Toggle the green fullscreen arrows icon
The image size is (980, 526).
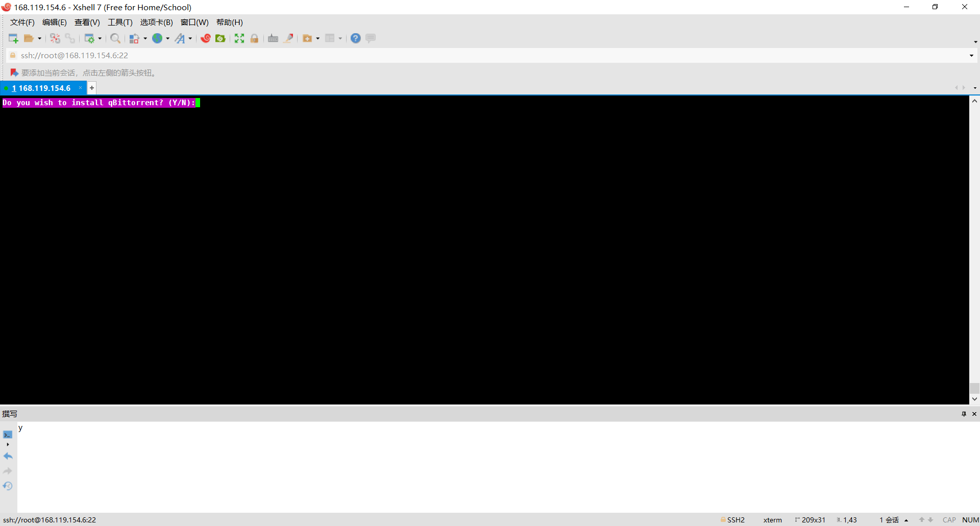(x=239, y=38)
